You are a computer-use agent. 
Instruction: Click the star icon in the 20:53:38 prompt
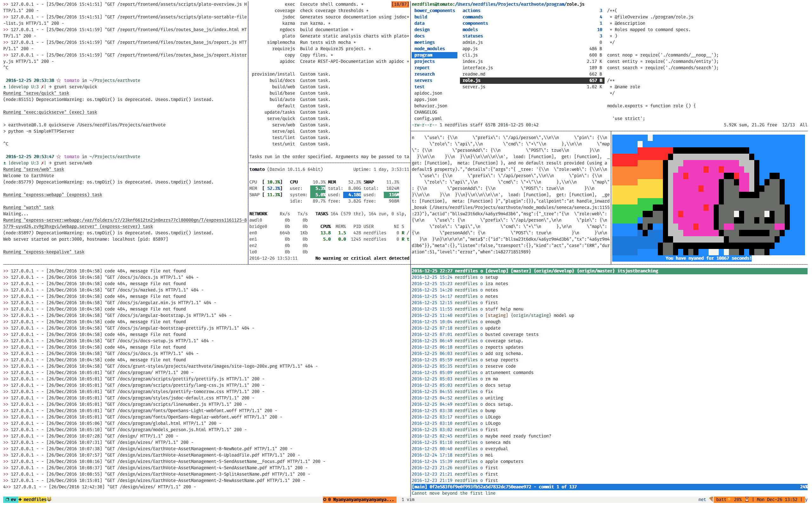click(x=59, y=80)
